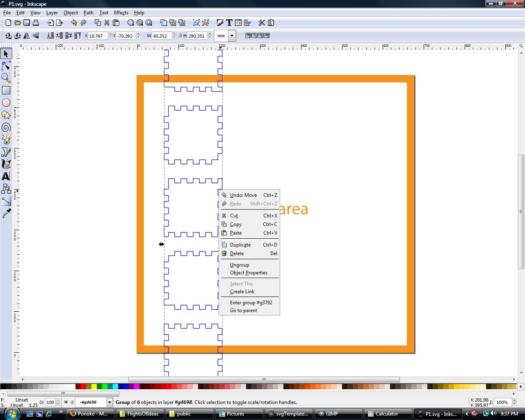This screenshot has height=420, width=525.
Task: Toggle first affect stroke-width scaling button
Action: 248,36
